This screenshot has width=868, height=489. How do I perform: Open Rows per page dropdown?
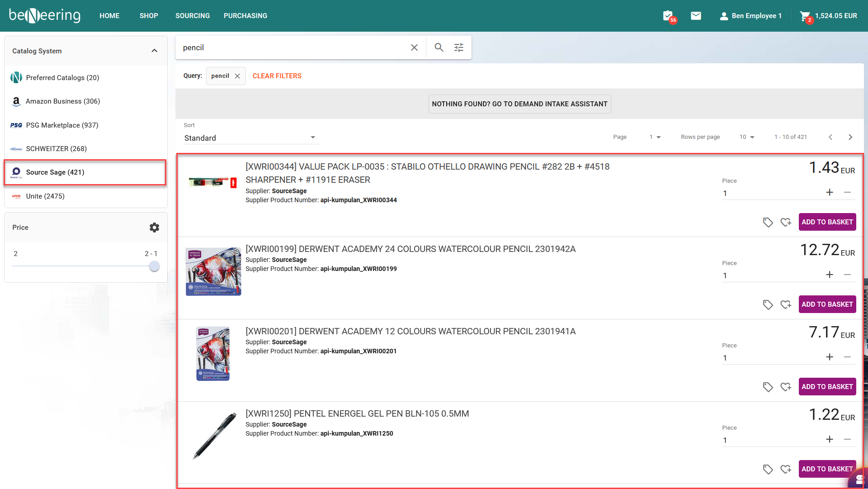pos(747,137)
